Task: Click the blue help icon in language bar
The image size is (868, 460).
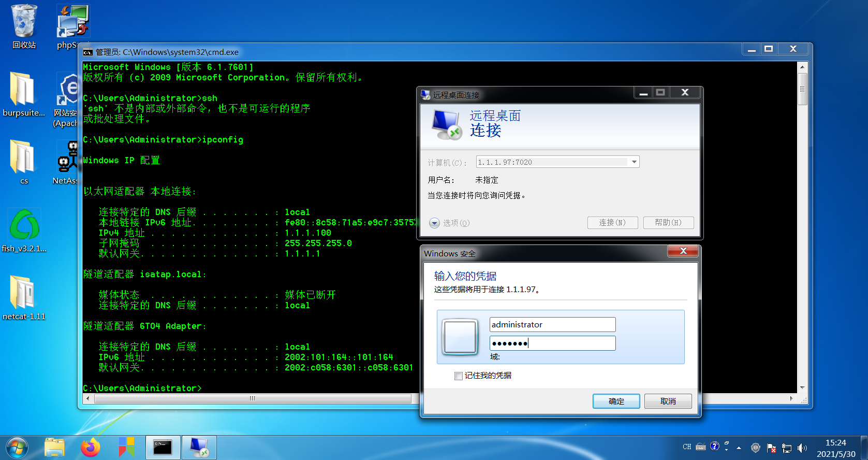Action: [x=715, y=447]
